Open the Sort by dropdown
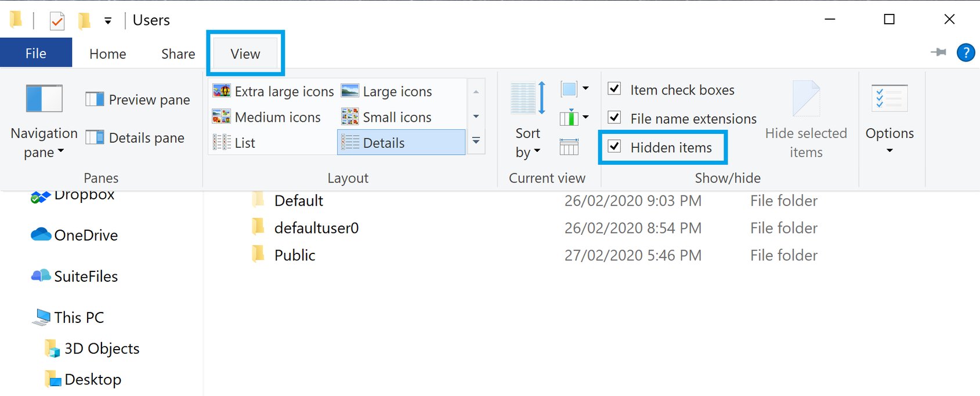980x396 pixels. tap(527, 142)
